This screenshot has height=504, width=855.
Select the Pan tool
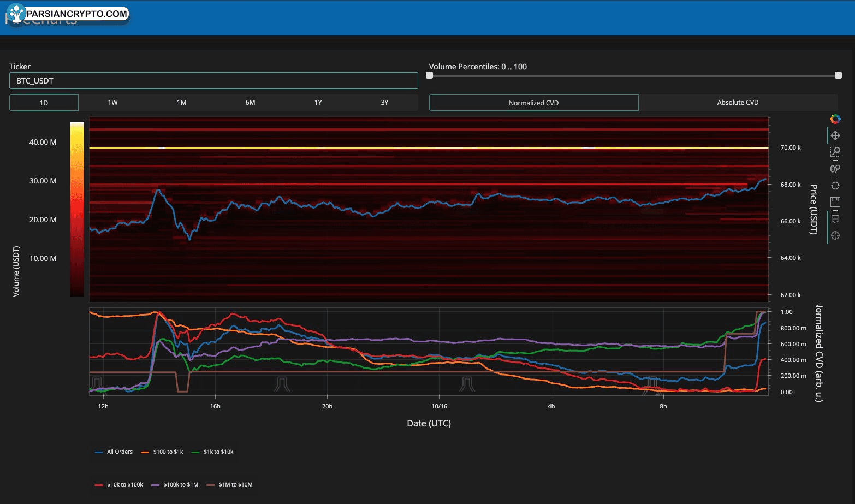point(835,135)
